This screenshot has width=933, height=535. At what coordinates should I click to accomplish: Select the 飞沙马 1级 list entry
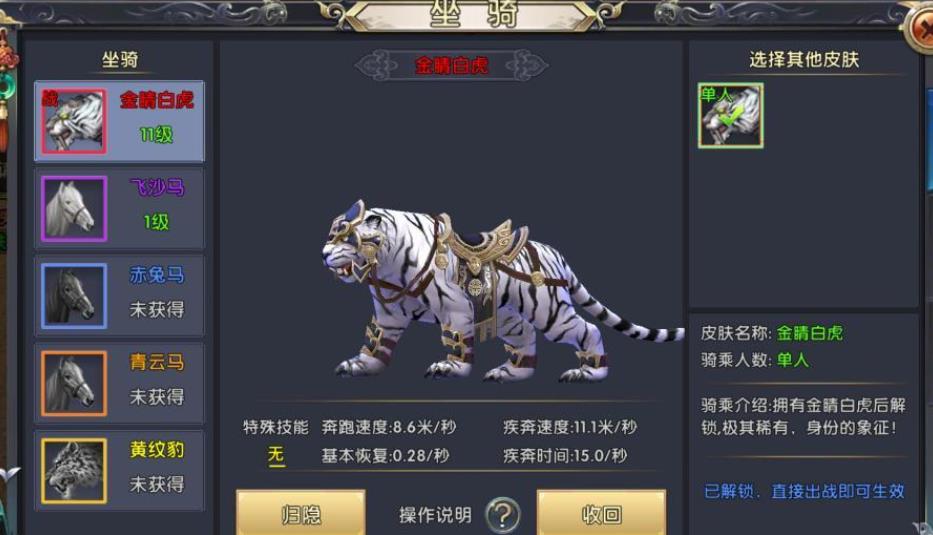(x=120, y=208)
